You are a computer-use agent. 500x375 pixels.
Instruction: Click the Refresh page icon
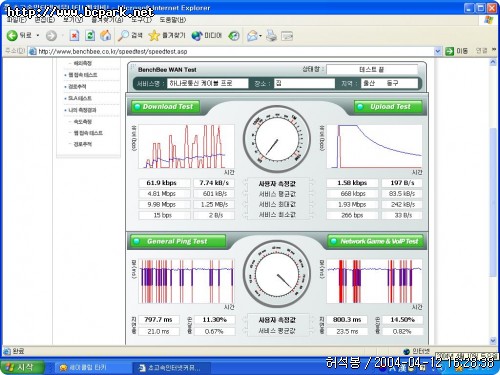click(x=90, y=36)
